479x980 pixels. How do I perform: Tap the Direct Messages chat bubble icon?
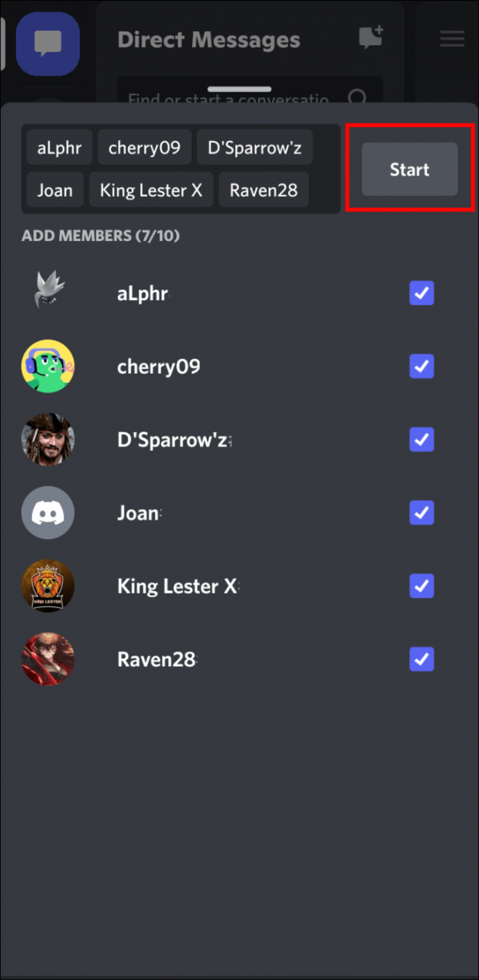coord(48,44)
